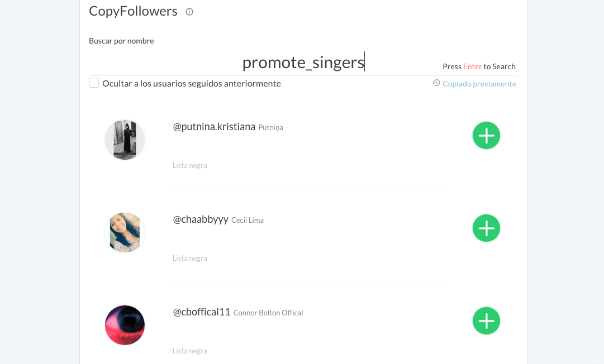Open @chaabbyyy profile picture

[125, 232]
